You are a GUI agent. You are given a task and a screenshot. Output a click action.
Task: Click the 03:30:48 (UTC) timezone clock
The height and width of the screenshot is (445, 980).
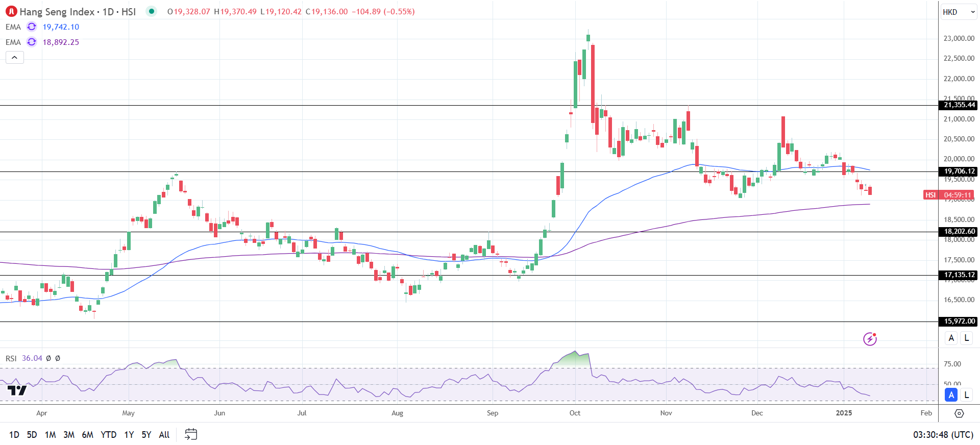tap(943, 435)
